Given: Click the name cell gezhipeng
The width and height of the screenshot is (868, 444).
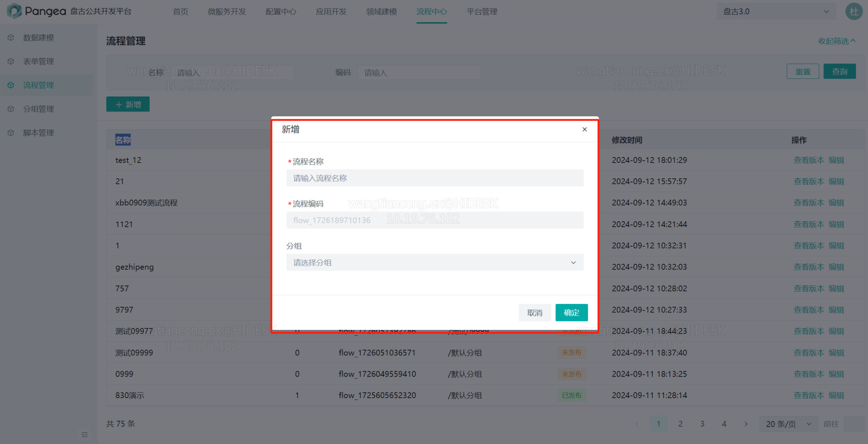Looking at the screenshot, I should 135,267.
